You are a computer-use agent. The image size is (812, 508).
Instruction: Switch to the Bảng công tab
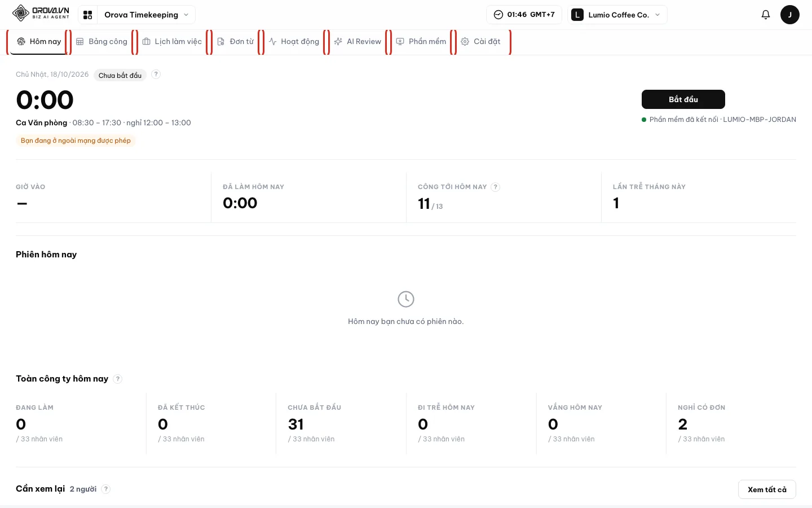click(101, 42)
